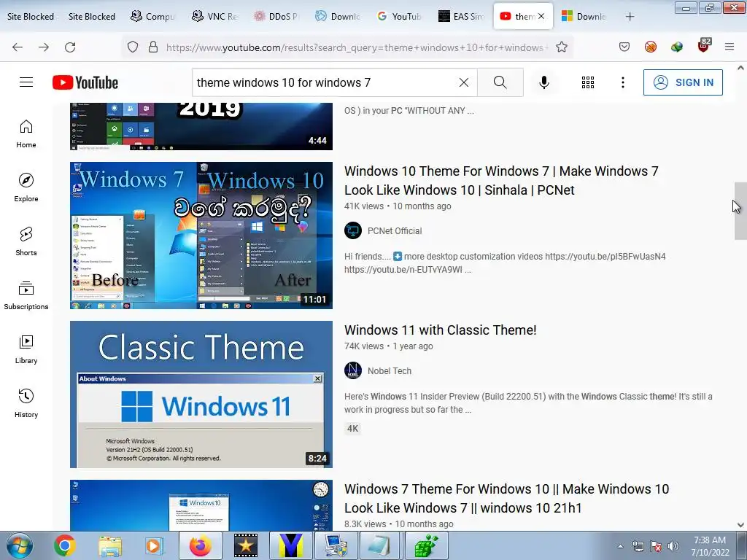Screen dimensions: 747x560
Task: Visit Nobel Tech channel
Action: [390, 371]
